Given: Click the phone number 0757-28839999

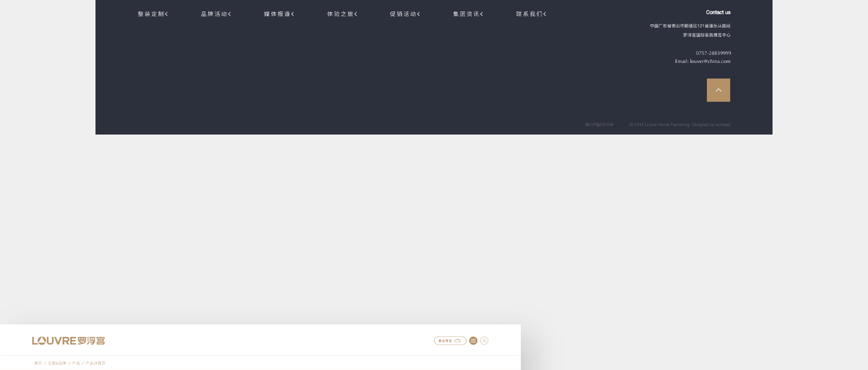Looking at the screenshot, I should point(713,53).
